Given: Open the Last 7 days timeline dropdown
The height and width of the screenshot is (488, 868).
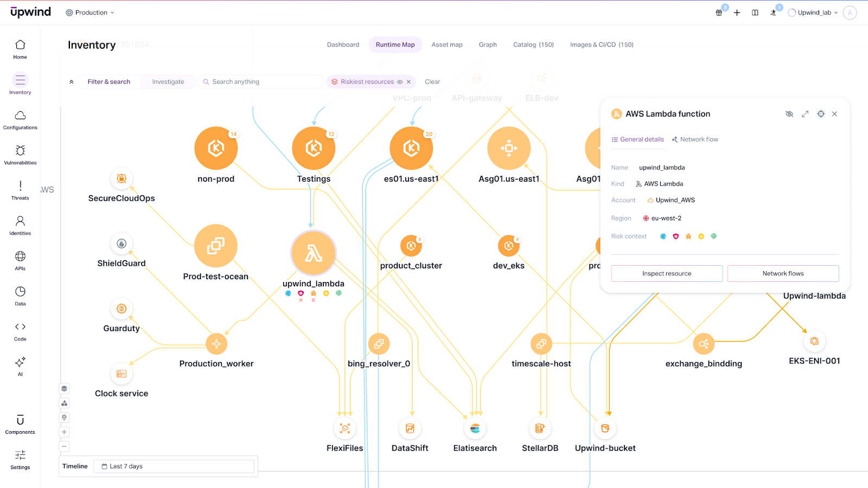Looking at the screenshot, I should [174, 466].
